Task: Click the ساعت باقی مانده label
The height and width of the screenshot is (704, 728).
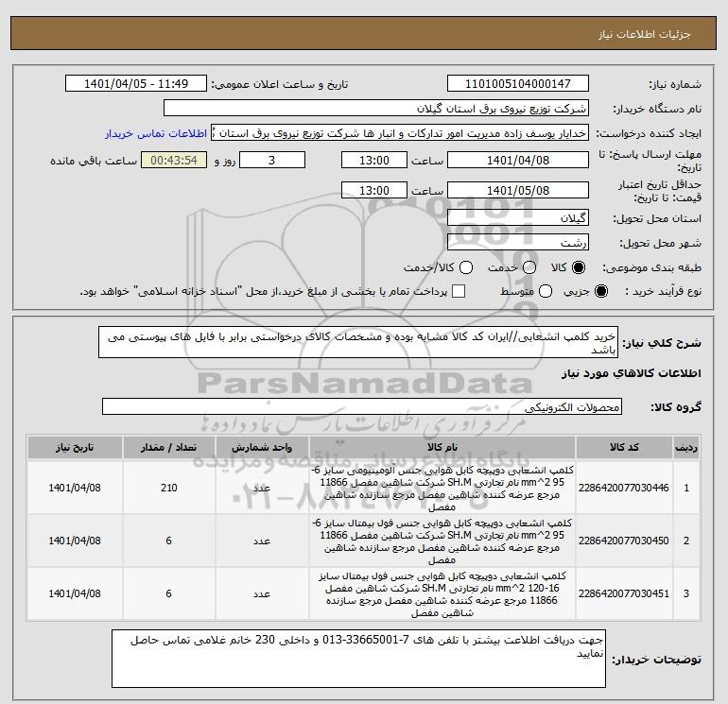Action: [94, 161]
